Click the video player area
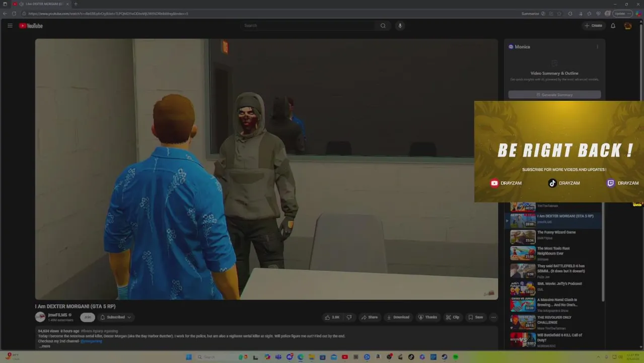This screenshot has width=644, height=363. tap(266, 169)
